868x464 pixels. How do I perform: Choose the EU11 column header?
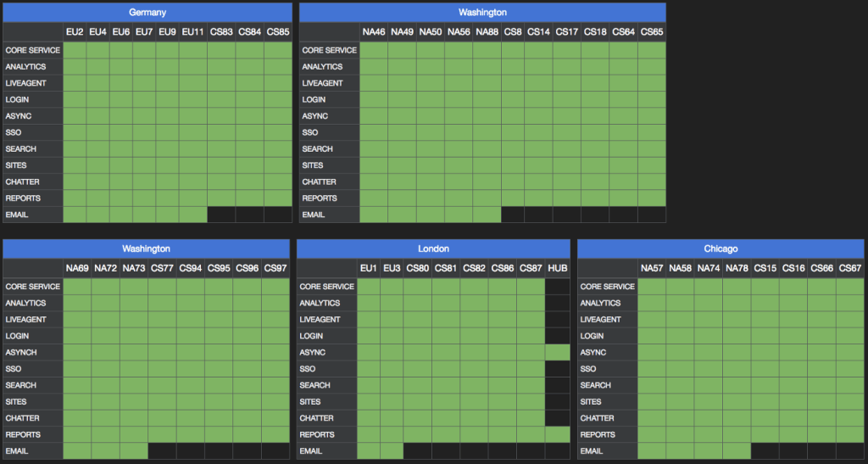192,32
